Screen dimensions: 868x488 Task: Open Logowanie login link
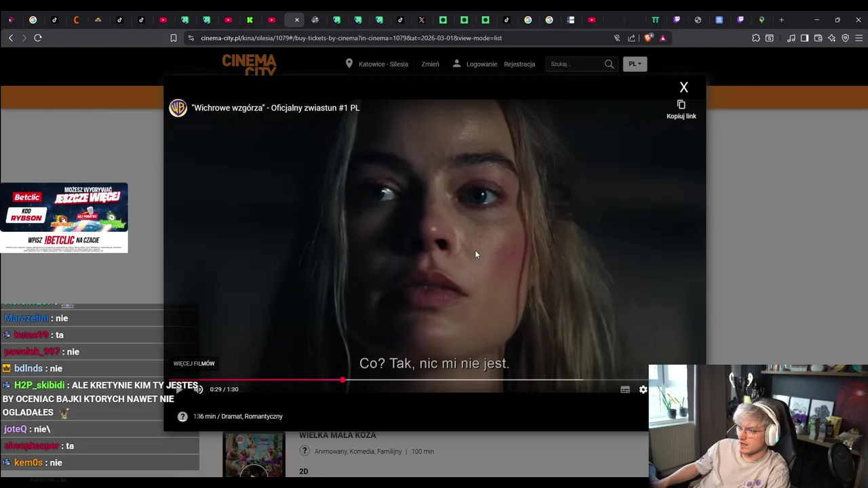click(481, 64)
